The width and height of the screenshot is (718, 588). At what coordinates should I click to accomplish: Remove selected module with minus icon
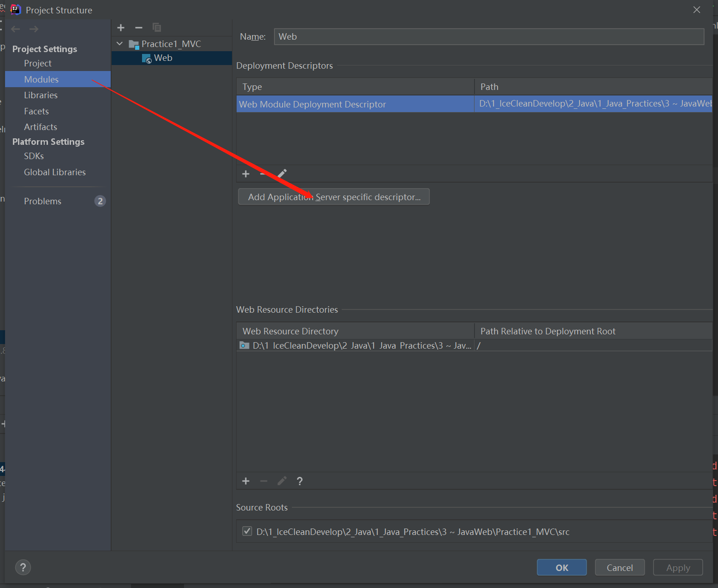(139, 28)
